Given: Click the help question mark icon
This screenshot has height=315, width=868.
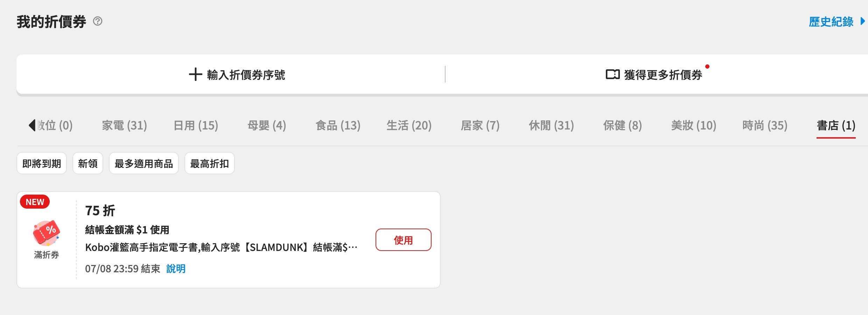Looking at the screenshot, I should tap(98, 21).
